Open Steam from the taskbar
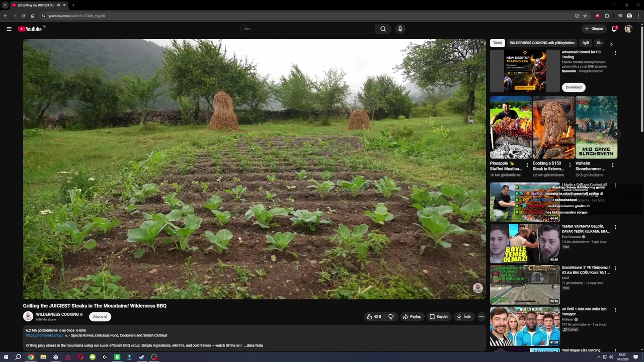Screen dimensions: 644x362 click(x=141, y=357)
